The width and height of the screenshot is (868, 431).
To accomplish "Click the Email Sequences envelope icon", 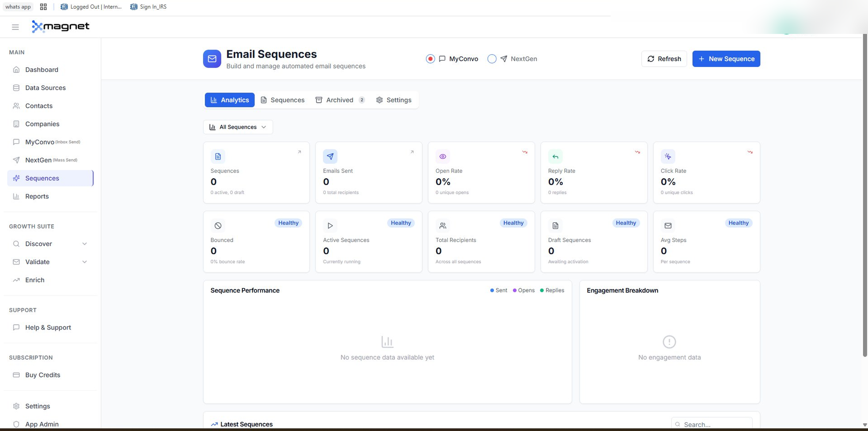I will tap(212, 59).
